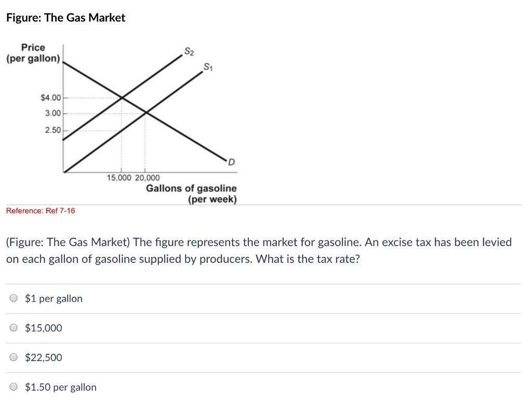Select the $15,000 answer option
Image resolution: width=532 pixels, height=413 pixels.
click(13, 327)
